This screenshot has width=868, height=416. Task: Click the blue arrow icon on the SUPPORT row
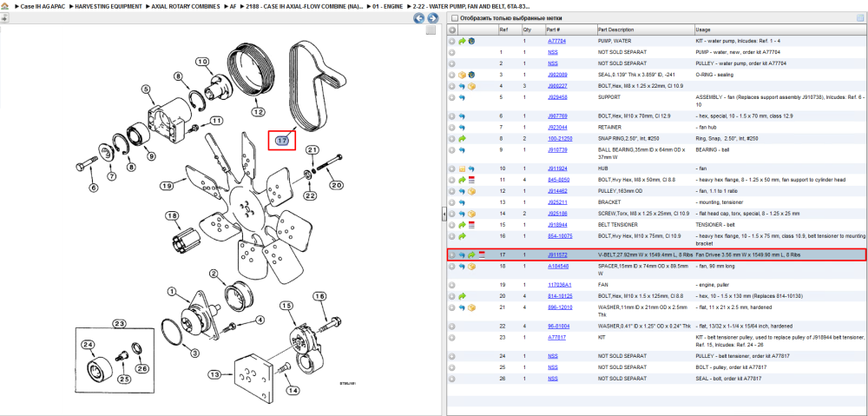click(x=462, y=97)
